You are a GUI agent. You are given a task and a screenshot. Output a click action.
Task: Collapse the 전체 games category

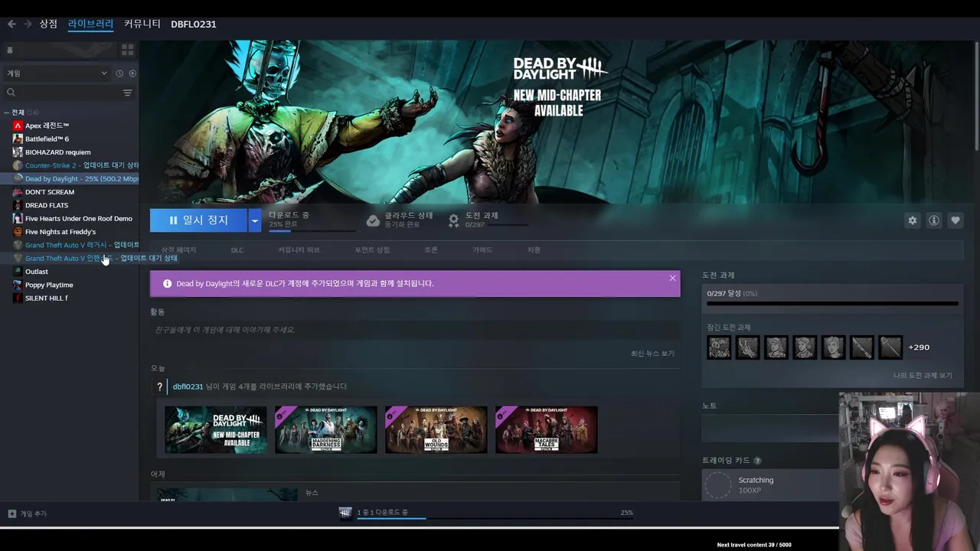6,112
